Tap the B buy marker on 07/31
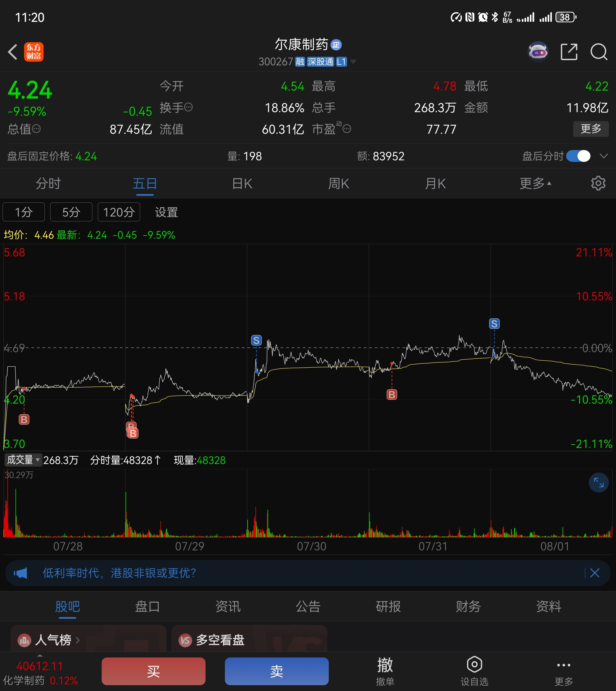This screenshot has width=616, height=691. 392,395
